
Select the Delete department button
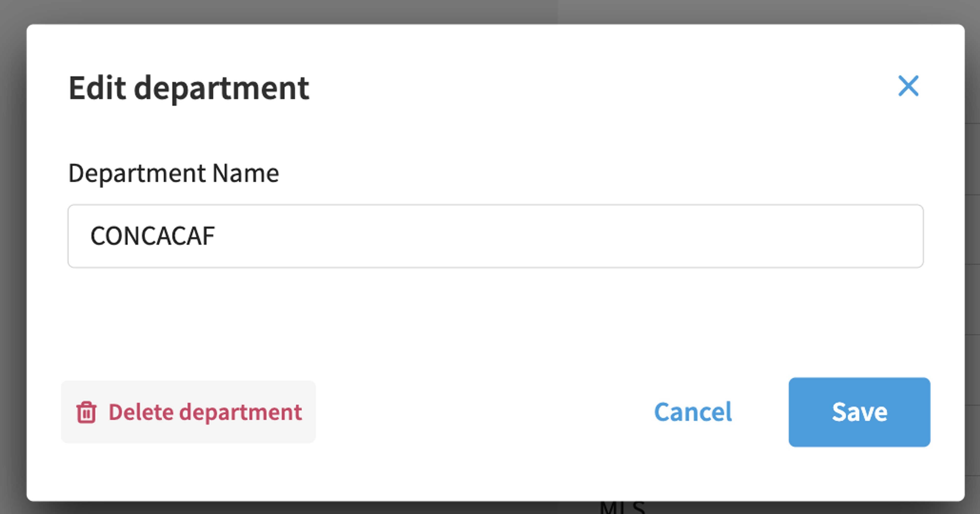[188, 412]
